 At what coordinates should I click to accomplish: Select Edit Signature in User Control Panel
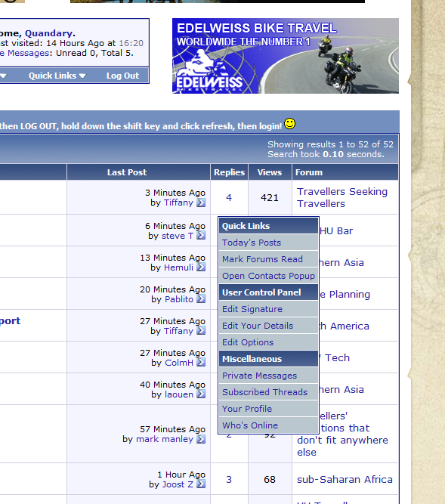pos(269,309)
